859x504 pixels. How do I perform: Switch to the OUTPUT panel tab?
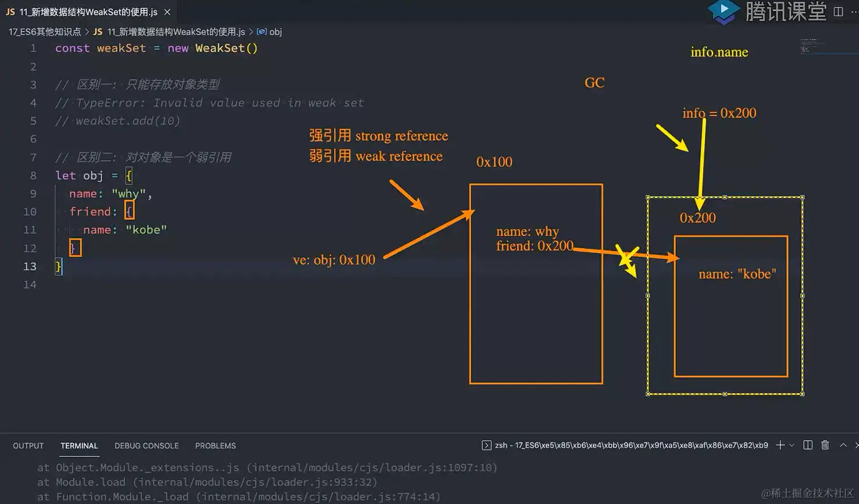tap(28, 446)
